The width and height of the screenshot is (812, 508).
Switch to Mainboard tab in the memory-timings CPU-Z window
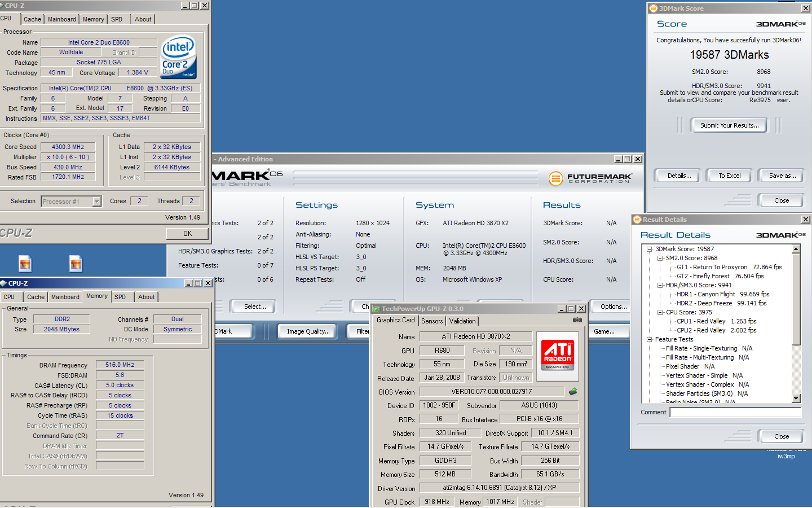pyautogui.click(x=65, y=297)
